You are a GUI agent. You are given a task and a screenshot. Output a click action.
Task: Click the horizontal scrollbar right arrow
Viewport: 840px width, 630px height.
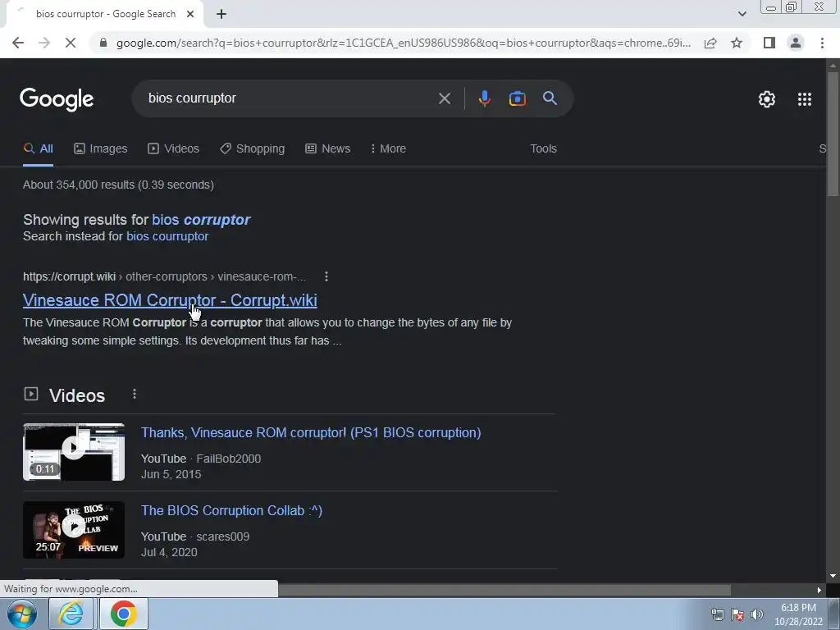(x=819, y=591)
